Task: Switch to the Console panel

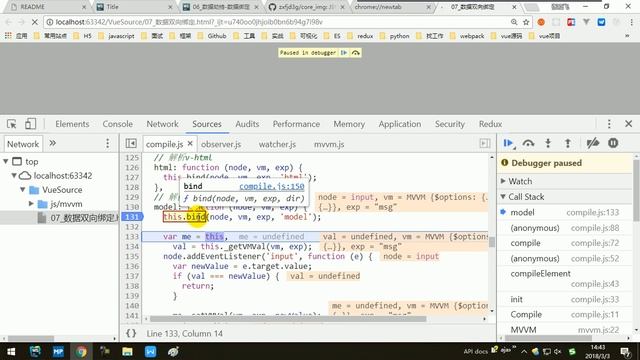Action: (118, 124)
